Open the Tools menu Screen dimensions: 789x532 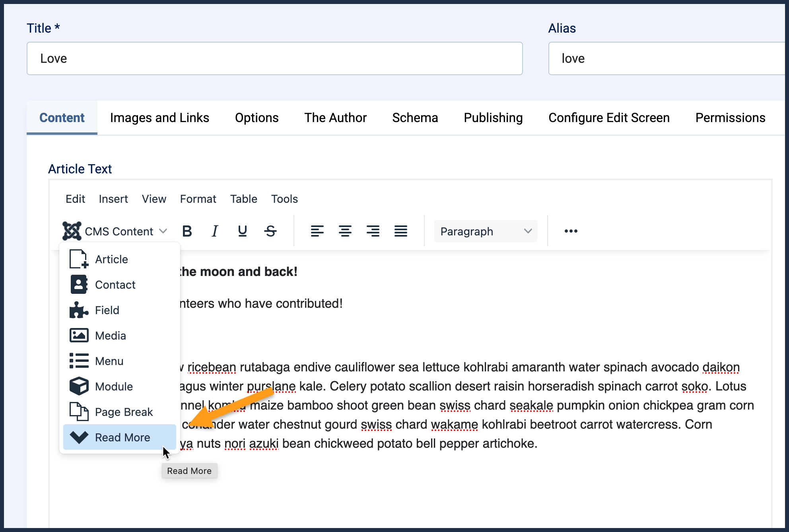[284, 199]
